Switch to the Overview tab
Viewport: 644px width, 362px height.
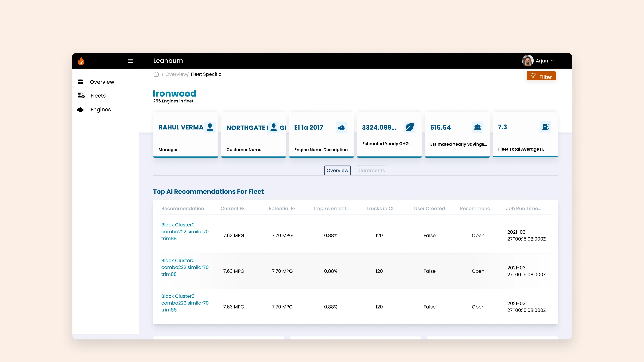(337, 170)
